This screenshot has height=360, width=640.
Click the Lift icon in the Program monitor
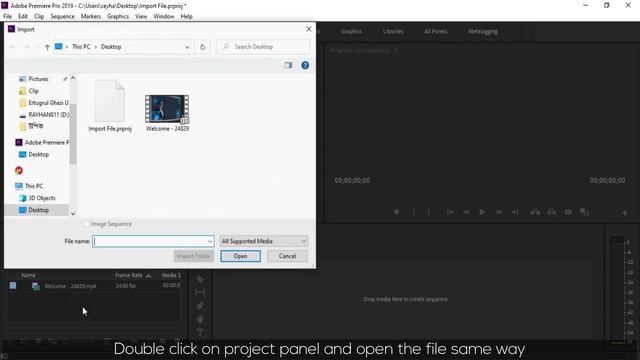pyautogui.click(x=535, y=212)
